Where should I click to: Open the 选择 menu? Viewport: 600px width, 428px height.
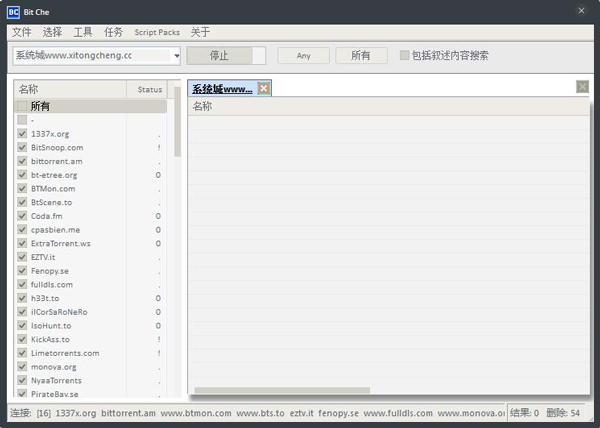pyautogui.click(x=52, y=33)
